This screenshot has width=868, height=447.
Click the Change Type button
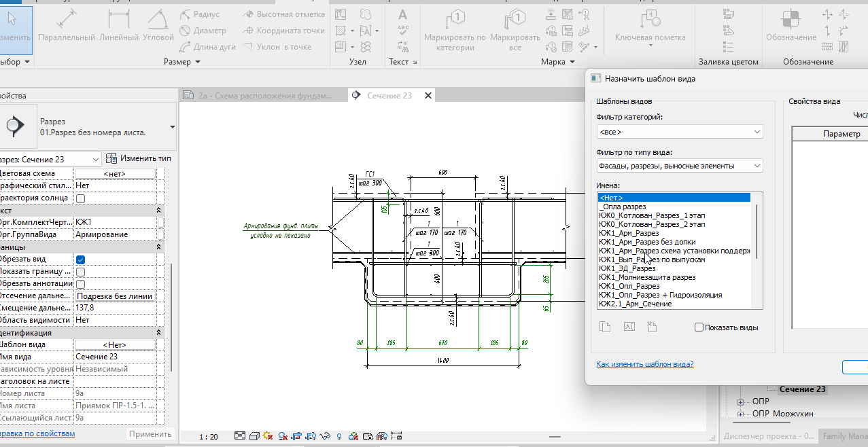[x=139, y=158]
